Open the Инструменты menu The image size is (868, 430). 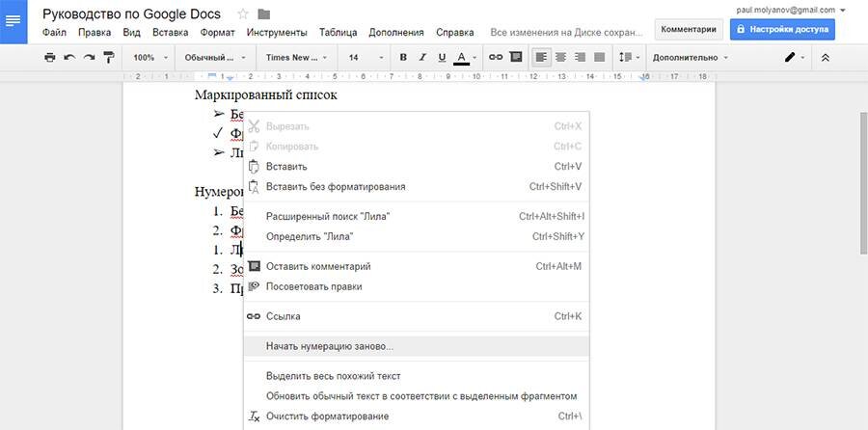[278, 33]
